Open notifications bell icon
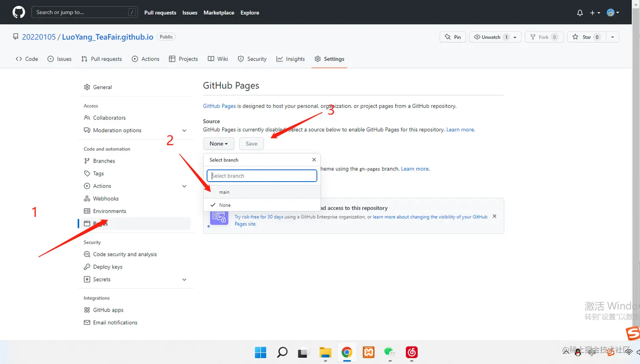The height and width of the screenshot is (364, 640). pos(580,13)
